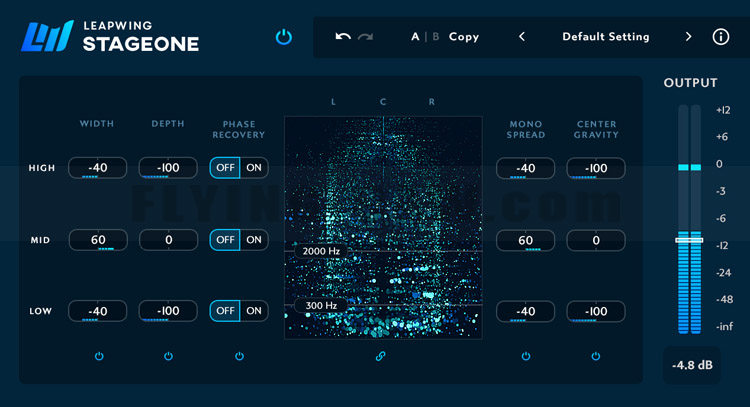Click the Low Depth value field -100
This screenshot has width=750, height=407.
168,311
